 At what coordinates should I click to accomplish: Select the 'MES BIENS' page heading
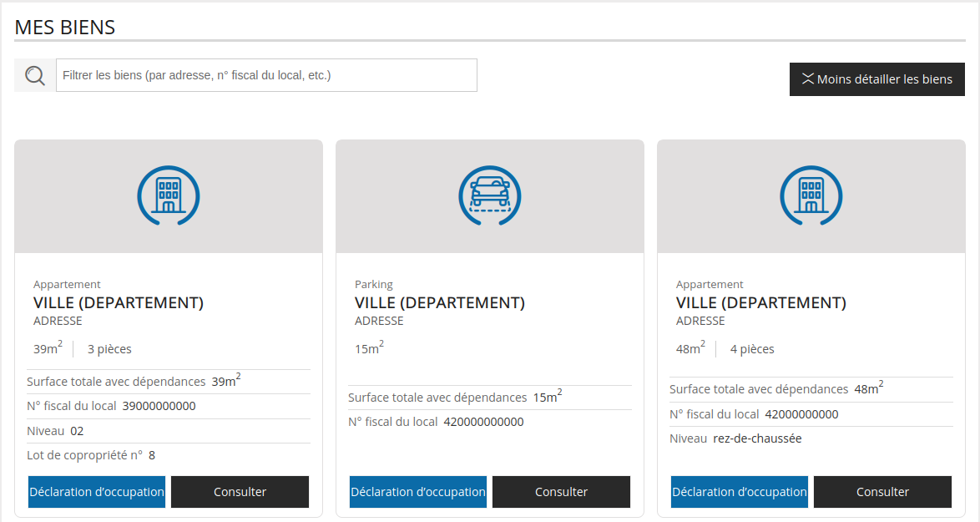point(65,28)
